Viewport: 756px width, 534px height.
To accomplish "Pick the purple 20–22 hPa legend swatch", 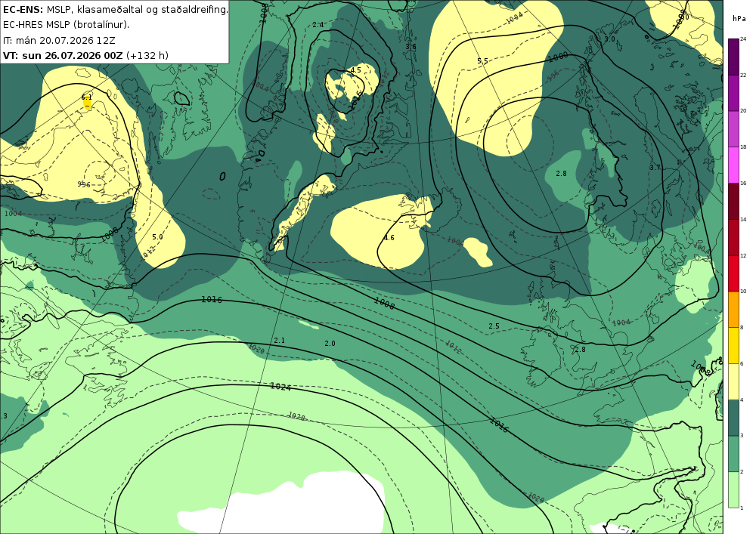I will pos(734,92).
